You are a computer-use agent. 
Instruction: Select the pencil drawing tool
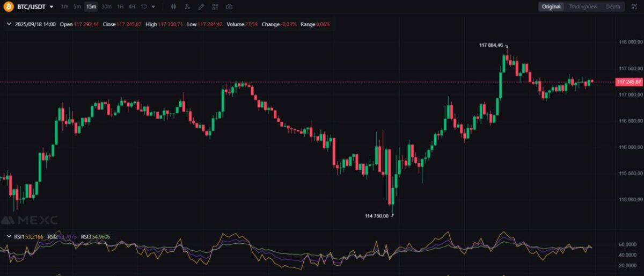point(201,7)
